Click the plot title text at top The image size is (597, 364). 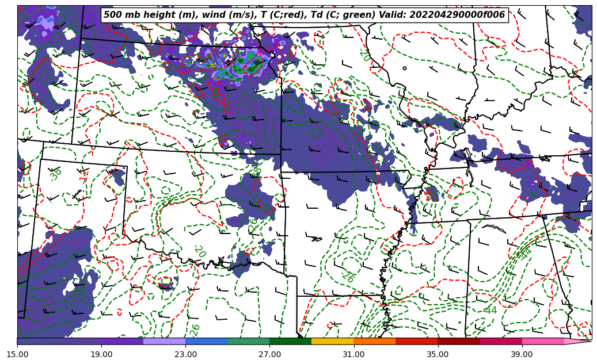pyautogui.click(x=304, y=15)
